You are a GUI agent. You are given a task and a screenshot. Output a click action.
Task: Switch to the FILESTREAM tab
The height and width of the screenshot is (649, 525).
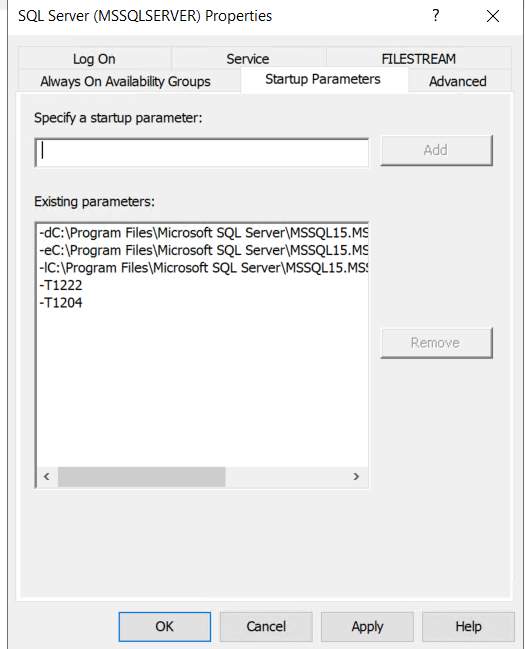click(x=419, y=59)
